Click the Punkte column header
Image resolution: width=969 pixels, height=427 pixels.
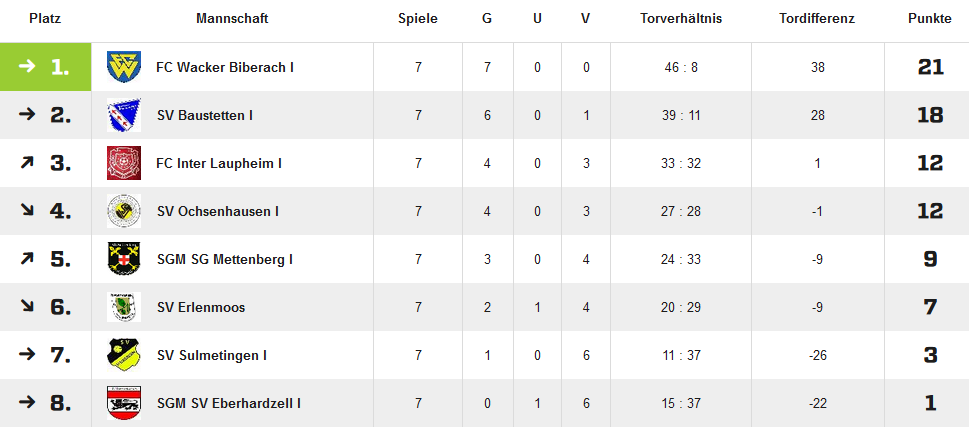[929, 19]
